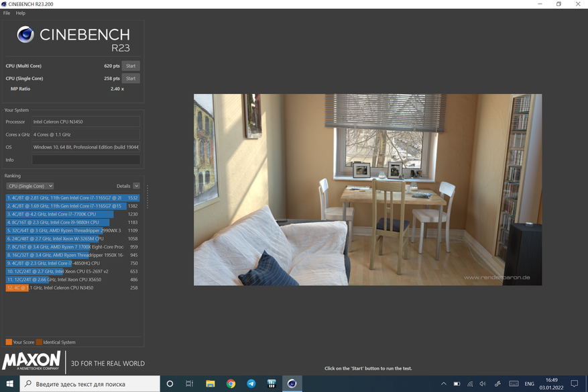Open Telegram from taskbar
The image size is (588, 392).
[x=251, y=384]
